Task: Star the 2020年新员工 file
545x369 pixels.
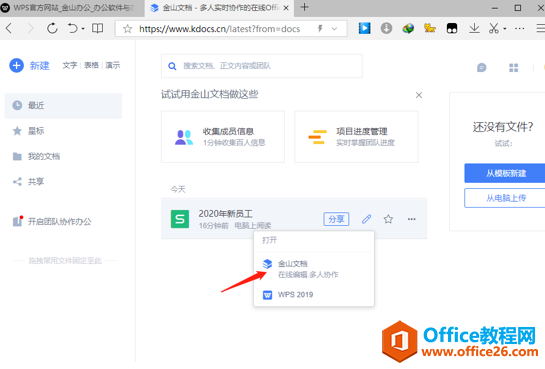Action: [x=388, y=219]
